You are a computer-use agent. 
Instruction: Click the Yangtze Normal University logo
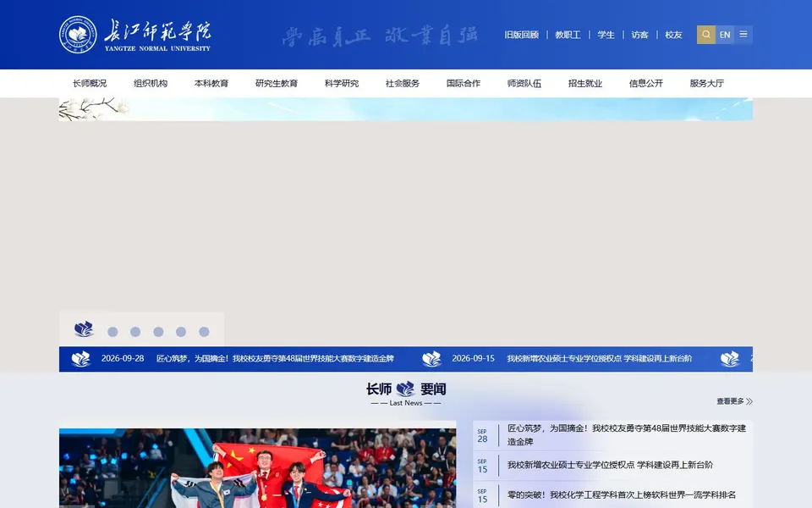[x=134, y=35]
